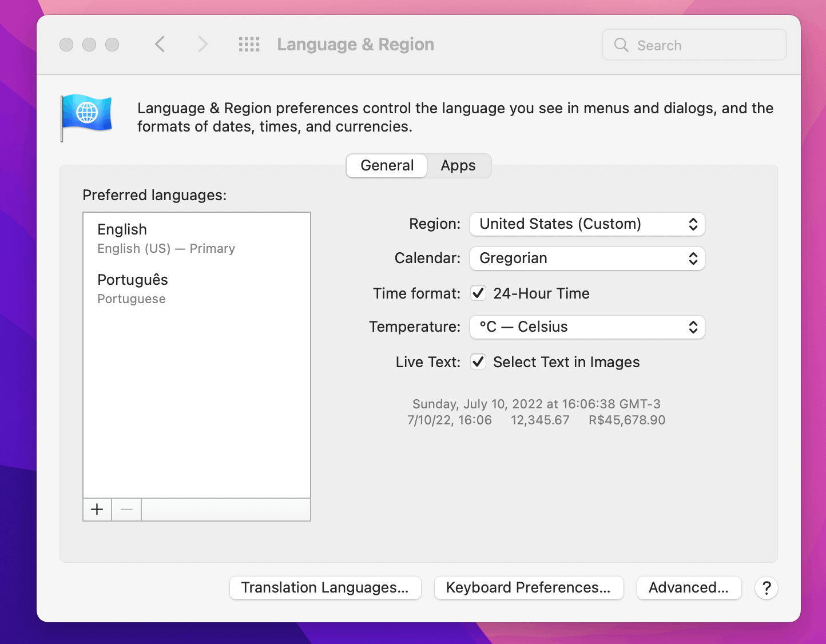Open Translation Languages settings

pos(325,588)
